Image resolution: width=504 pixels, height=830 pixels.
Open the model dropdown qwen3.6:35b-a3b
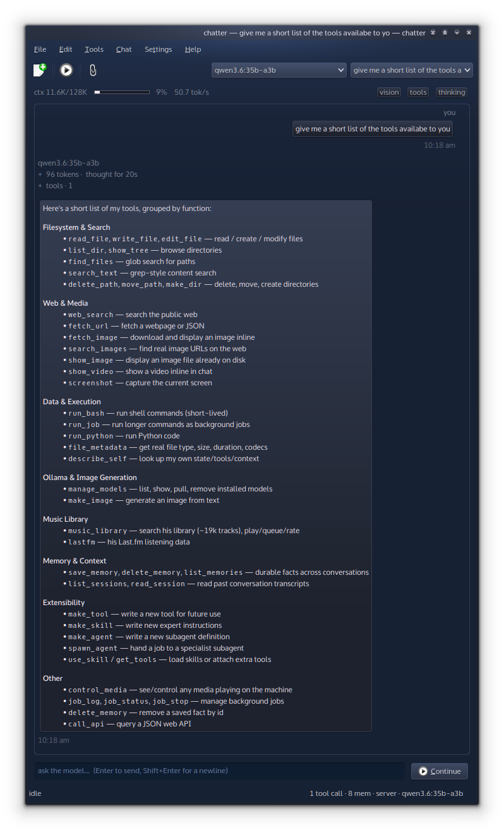point(279,70)
